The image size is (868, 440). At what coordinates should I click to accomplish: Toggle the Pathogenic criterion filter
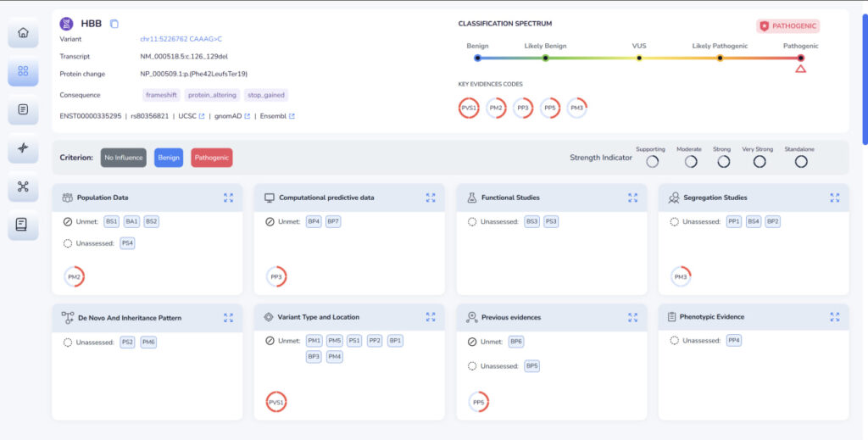tap(211, 158)
